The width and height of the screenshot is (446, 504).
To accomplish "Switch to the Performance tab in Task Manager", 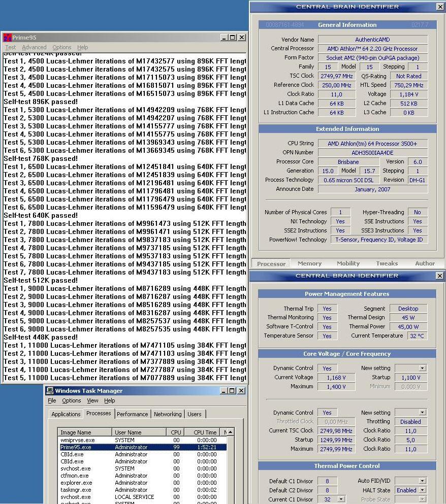I will 132,414.
